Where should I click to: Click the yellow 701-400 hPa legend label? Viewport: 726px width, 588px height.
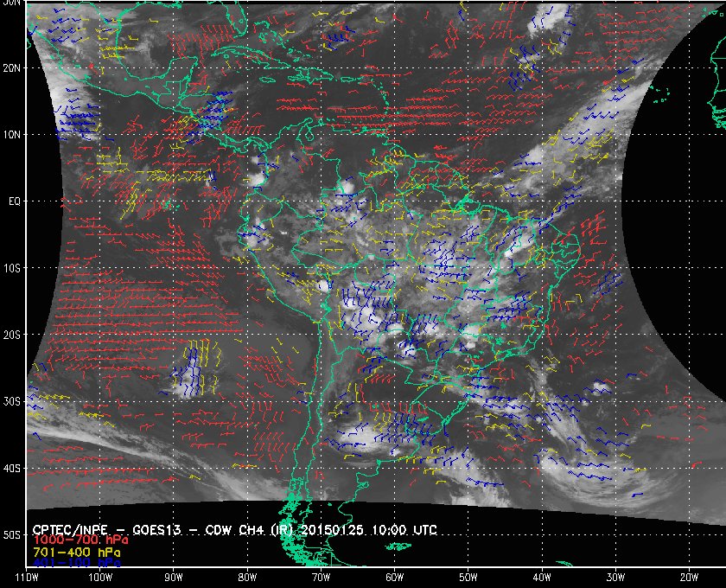point(76,553)
